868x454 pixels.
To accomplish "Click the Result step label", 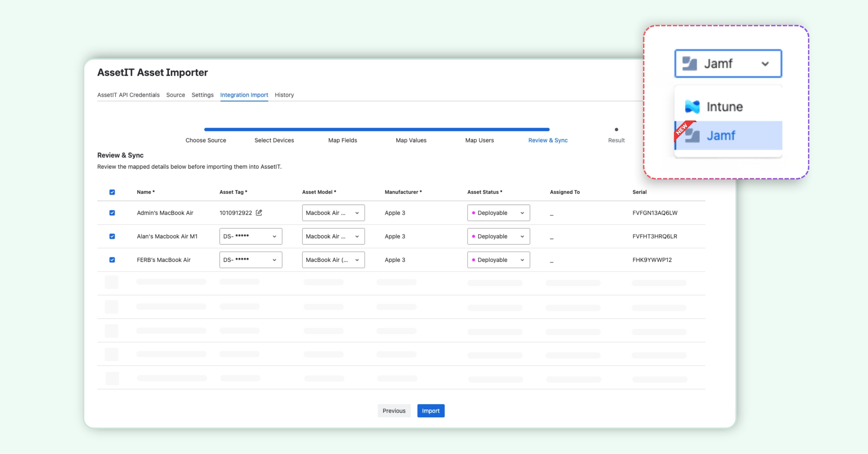I will point(616,140).
